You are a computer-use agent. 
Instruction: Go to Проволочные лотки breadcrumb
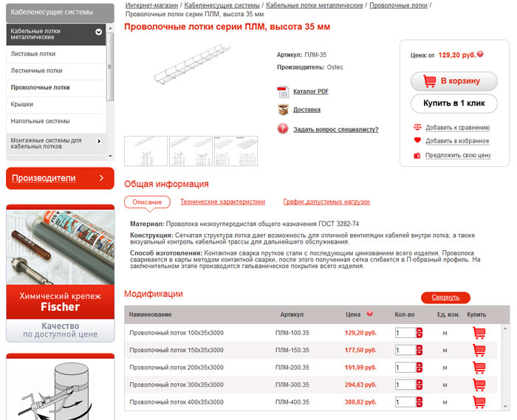click(398, 5)
